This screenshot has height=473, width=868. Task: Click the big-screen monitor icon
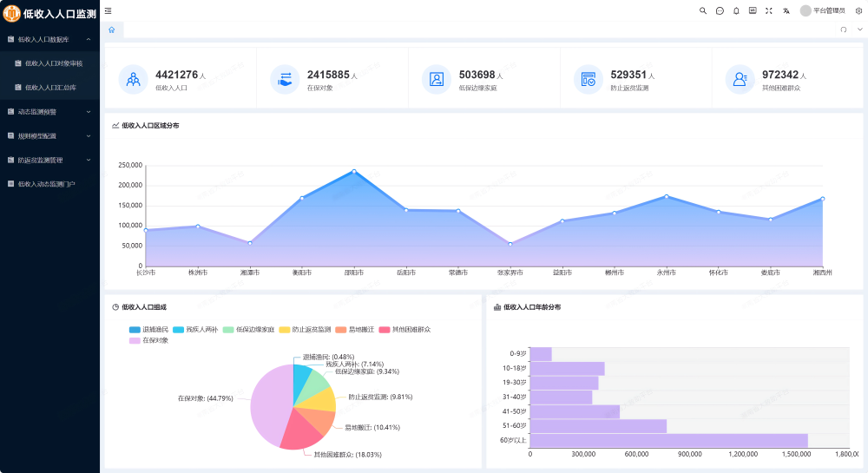pos(753,10)
